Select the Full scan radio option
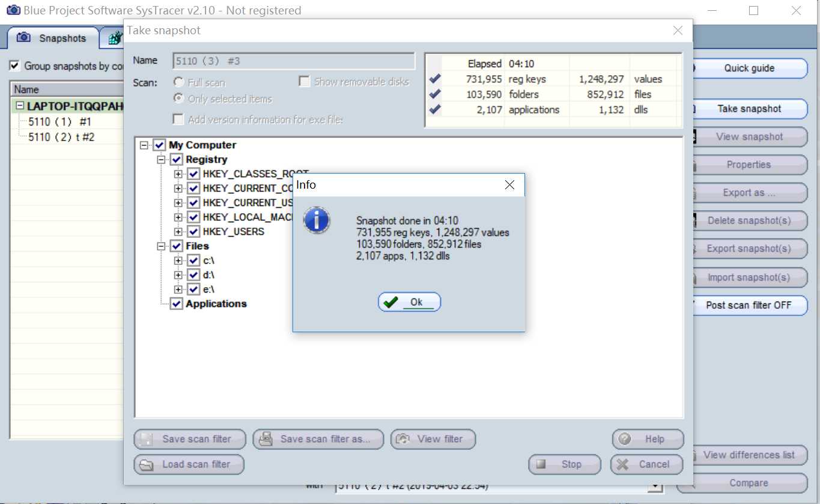The width and height of the screenshot is (820, 504). pyautogui.click(x=178, y=82)
